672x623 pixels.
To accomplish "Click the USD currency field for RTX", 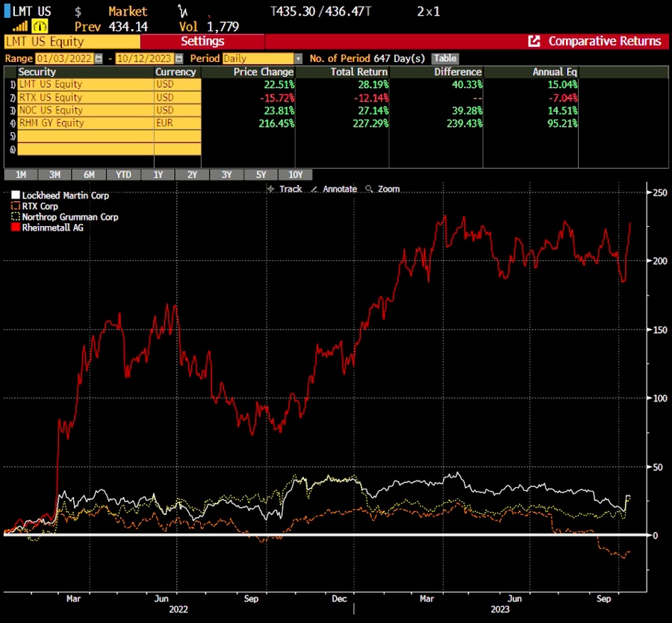I will point(178,97).
